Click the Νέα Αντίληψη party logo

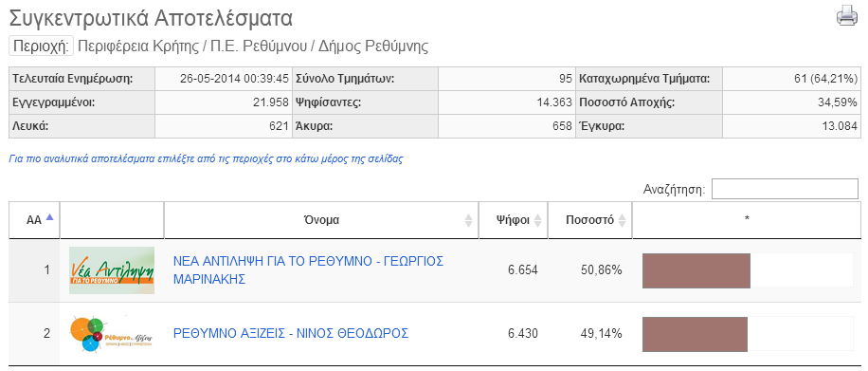point(112,270)
